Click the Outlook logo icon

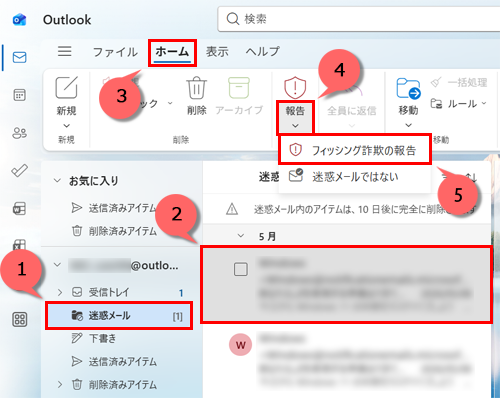tap(19, 20)
